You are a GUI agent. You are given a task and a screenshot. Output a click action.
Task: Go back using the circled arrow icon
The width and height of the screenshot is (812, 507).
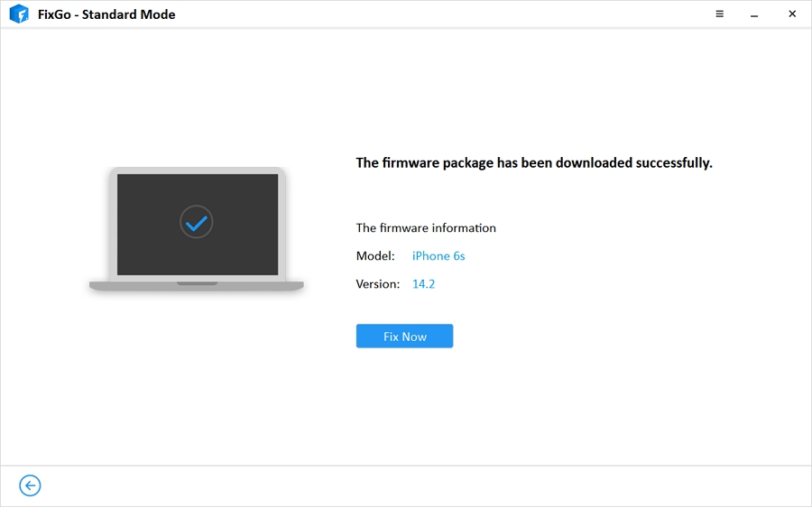click(x=30, y=485)
